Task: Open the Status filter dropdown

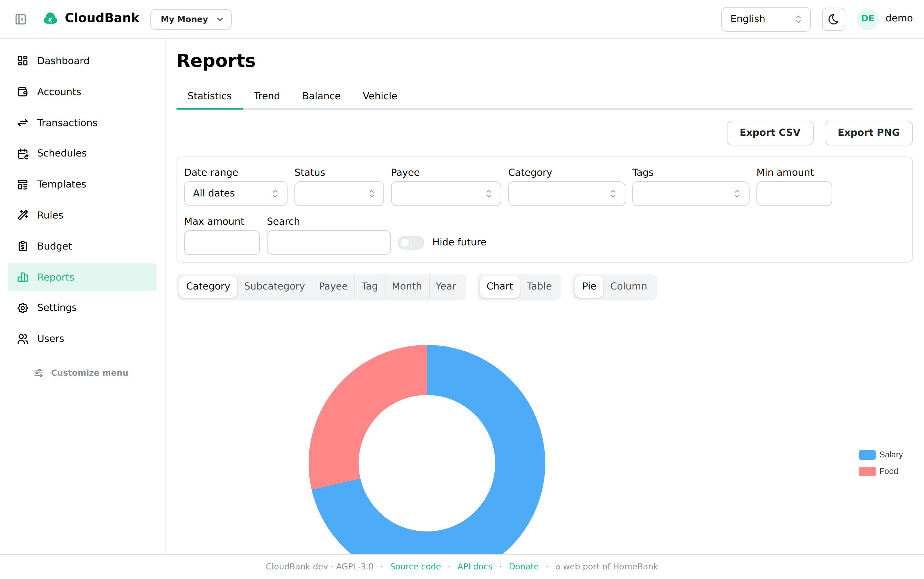Action: click(339, 193)
